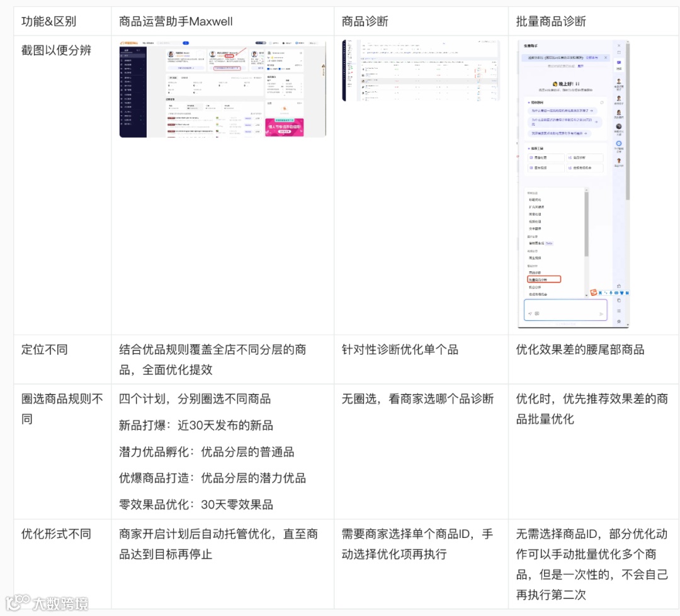
Task: Click the 定位不同 row label
Action: (x=45, y=349)
